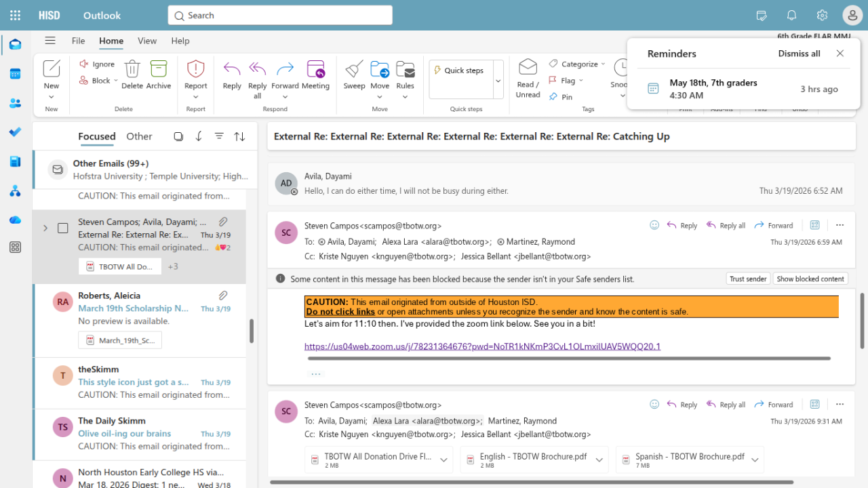Open the Rules button in ribbon
The image size is (868, 488).
coord(406,74)
